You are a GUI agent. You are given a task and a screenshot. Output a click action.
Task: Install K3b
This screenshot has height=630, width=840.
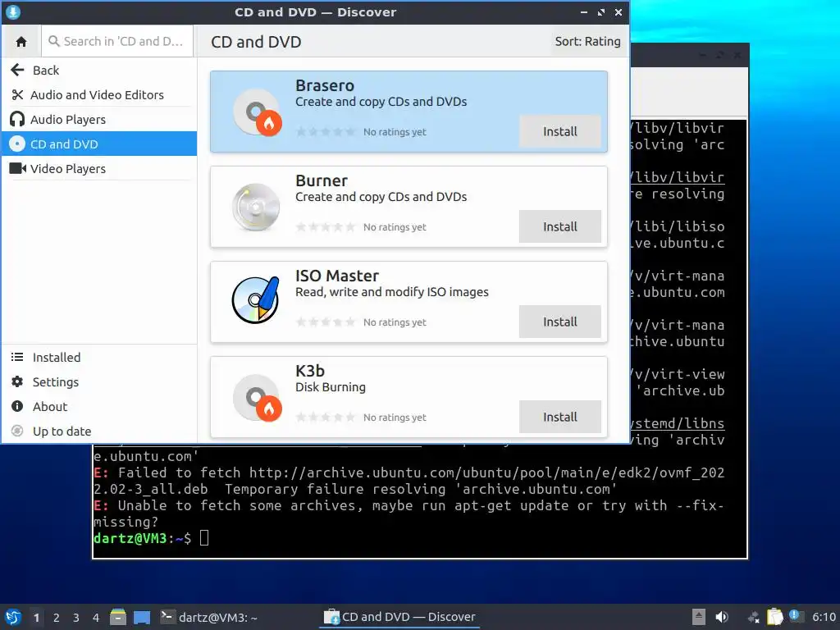click(559, 417)
